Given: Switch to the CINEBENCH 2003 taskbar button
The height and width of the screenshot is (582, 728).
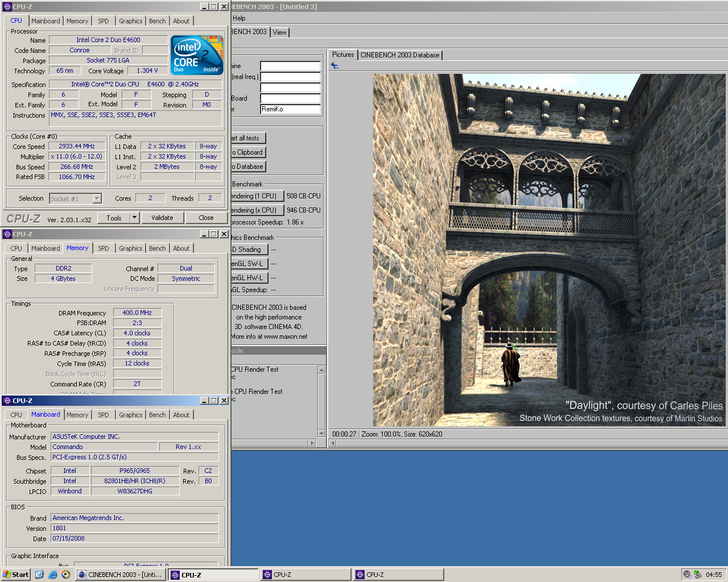Looking at the screenshot, I should coord(121,575).
